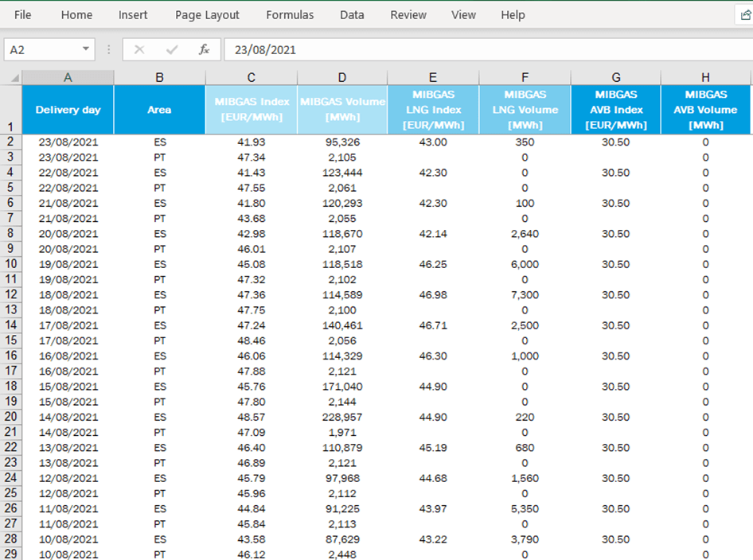Click LNG index value 43.22
This screenshot has height=560, width=753.
coord(433,539)
